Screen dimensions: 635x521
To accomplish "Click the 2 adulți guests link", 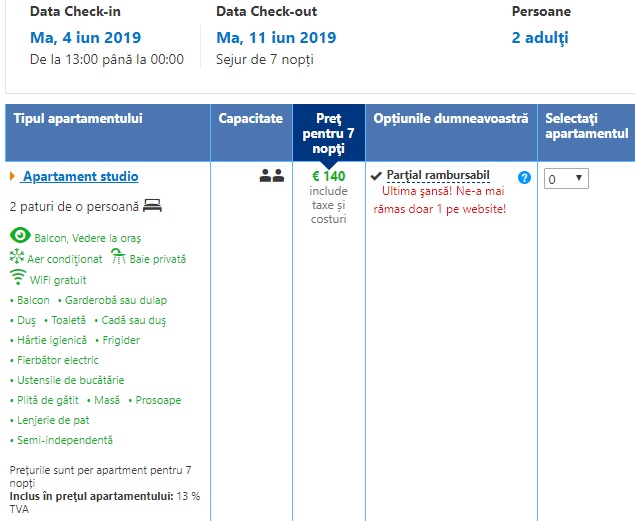I will 540,38.
